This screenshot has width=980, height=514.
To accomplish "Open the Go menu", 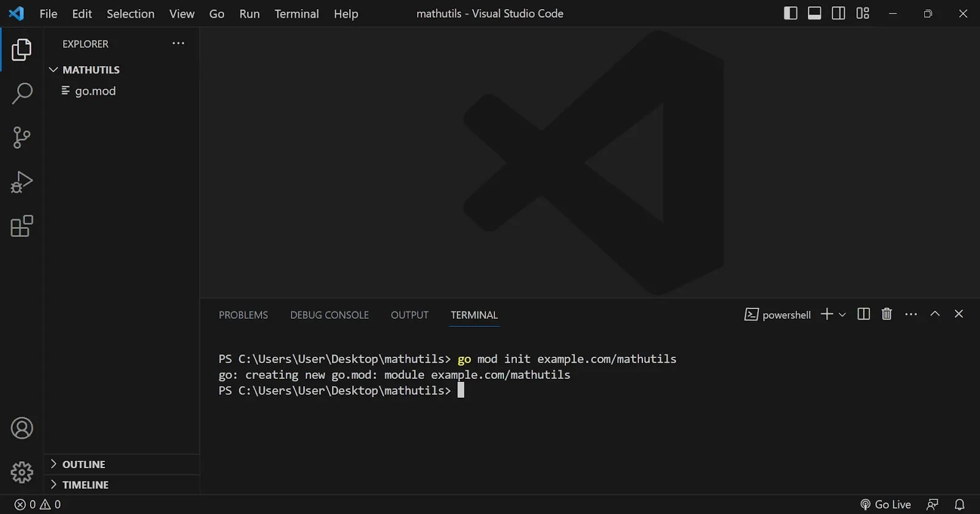I will (x=217, y=13).
